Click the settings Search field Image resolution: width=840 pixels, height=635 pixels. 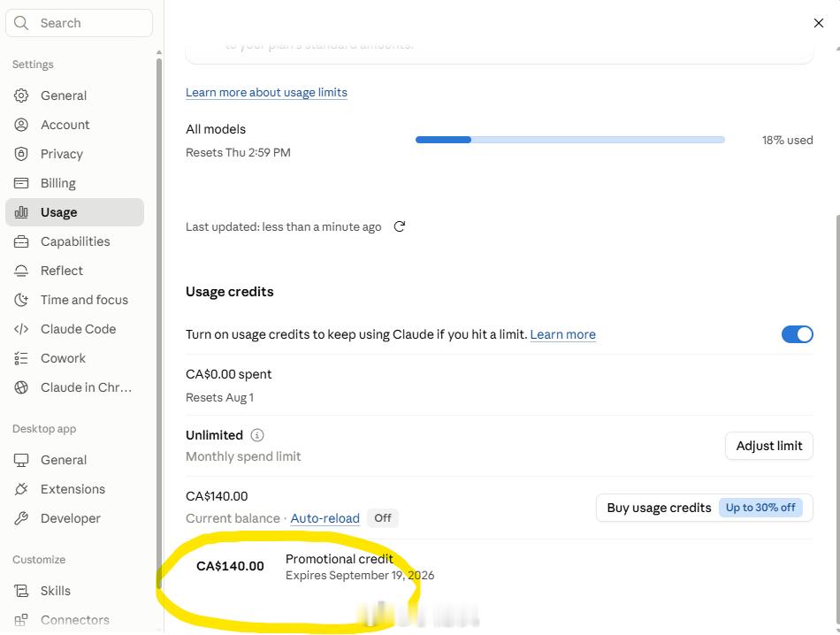click(80, 23)
